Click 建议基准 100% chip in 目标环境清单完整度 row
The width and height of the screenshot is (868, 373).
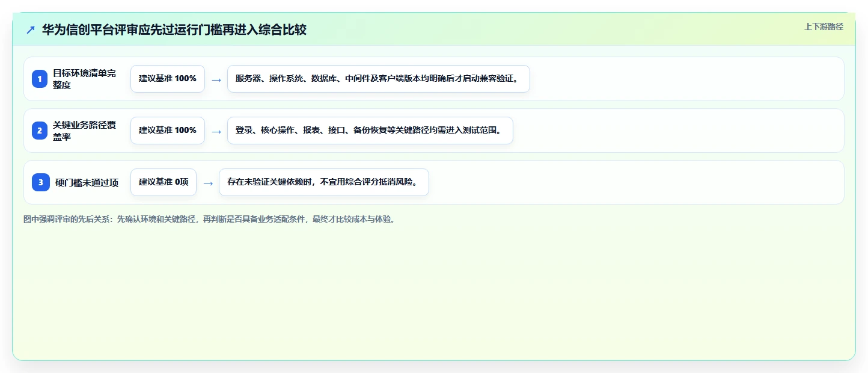(x=168, y=79)
